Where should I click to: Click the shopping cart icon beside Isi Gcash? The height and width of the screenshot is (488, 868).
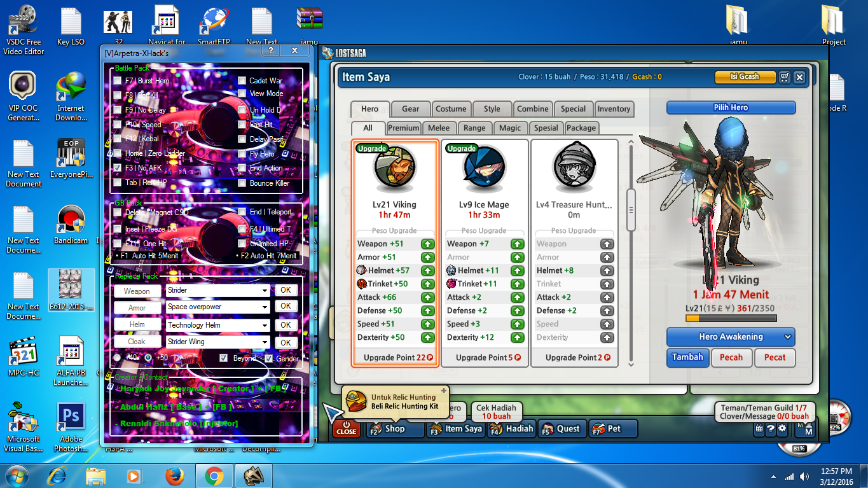pos(784,76)
